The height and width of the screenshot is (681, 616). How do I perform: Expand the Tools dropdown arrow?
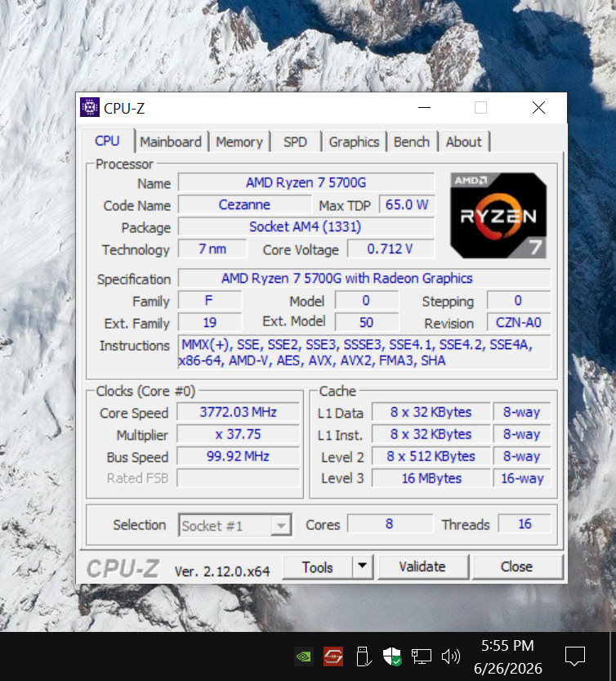(363, 567)
